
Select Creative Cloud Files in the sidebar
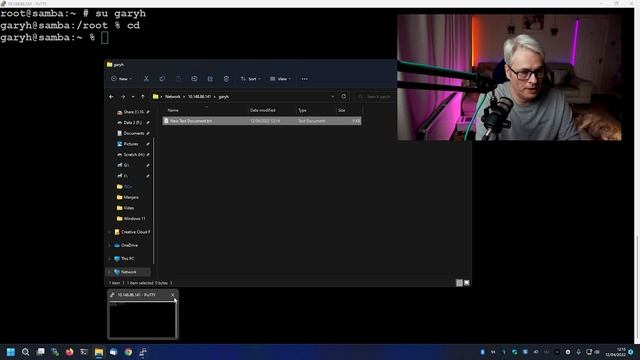pyautogui.click(x=132, y=232)
